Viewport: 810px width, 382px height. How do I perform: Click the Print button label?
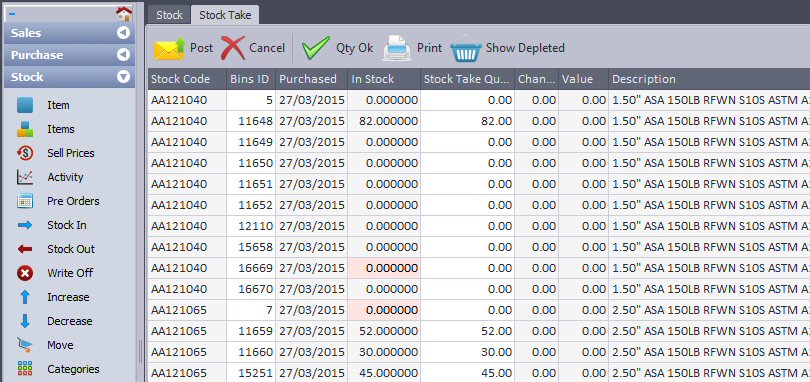click(x=430, y=48)
